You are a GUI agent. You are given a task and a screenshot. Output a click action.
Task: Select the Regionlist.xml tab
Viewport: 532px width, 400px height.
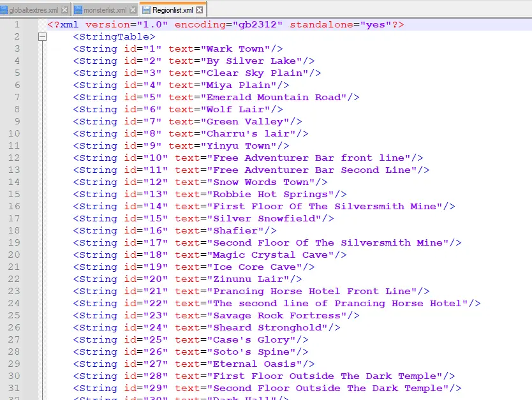[173, 10]
